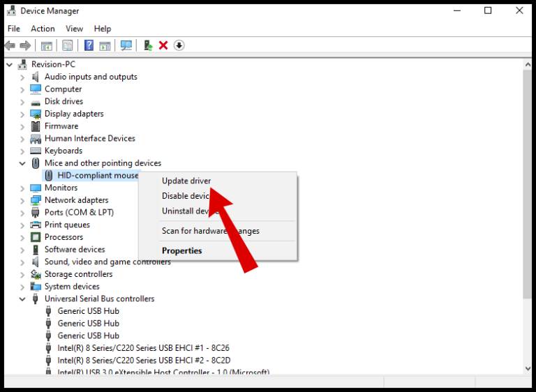The width and height of the screenshot is (536, 392).
Task: Open the View menu
Action: (x=74, y=29)
